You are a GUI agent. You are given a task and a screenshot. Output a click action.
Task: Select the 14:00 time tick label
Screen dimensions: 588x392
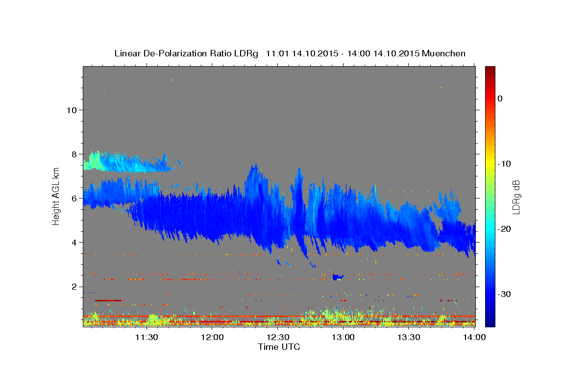point(474,337)
